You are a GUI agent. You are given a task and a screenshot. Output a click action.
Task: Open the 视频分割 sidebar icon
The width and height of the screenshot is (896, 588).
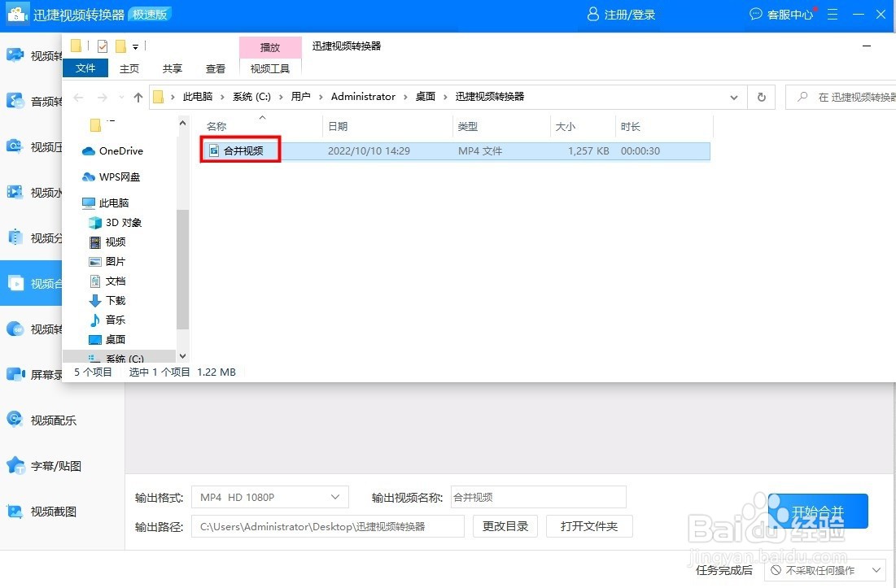tap(15, 237)
